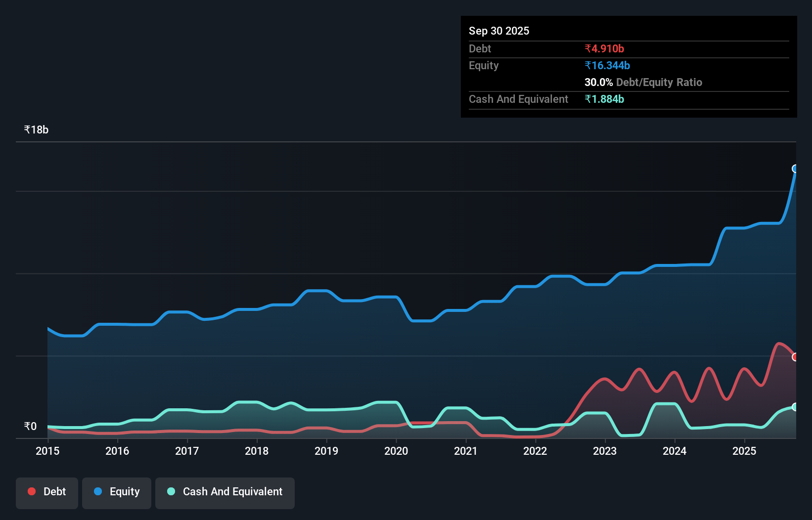The image size is (812, 520).
Task: Click the ₹16.344b Equity value link
Action: tap(606, 65)
